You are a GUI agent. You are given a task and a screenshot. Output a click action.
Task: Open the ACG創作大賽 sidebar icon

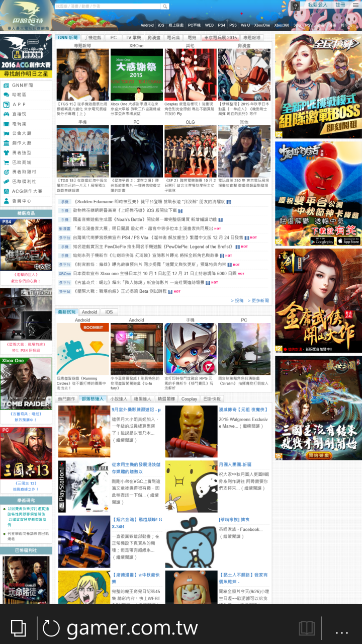pos(7,191)
